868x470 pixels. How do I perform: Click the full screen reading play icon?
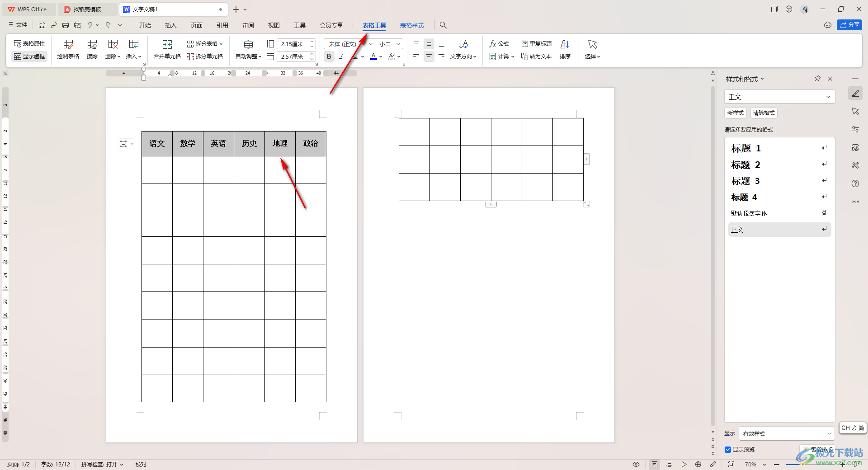pos(684,464)
